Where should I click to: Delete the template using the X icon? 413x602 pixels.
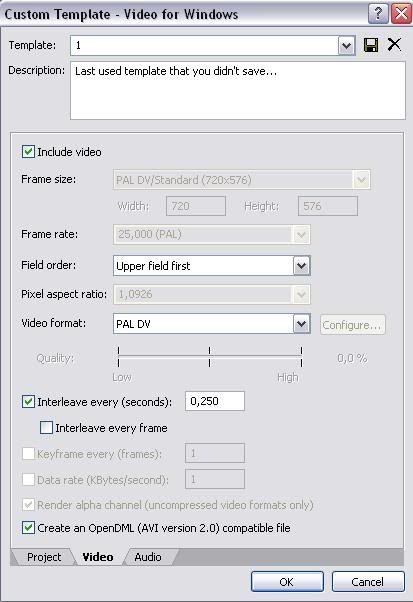point(394,45)
